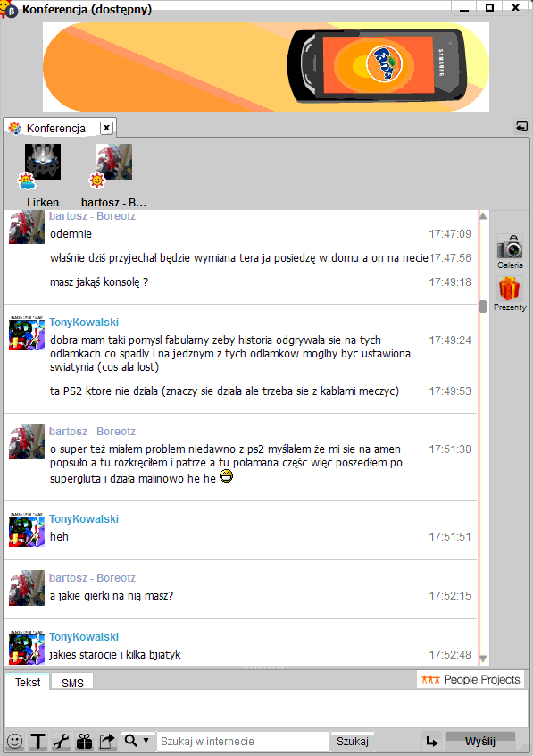Click bartosz - Boreotz name above 'o super też'
The width and height of the screenshot is (533, 756).
pyautogui.click(x=92, y=431)
